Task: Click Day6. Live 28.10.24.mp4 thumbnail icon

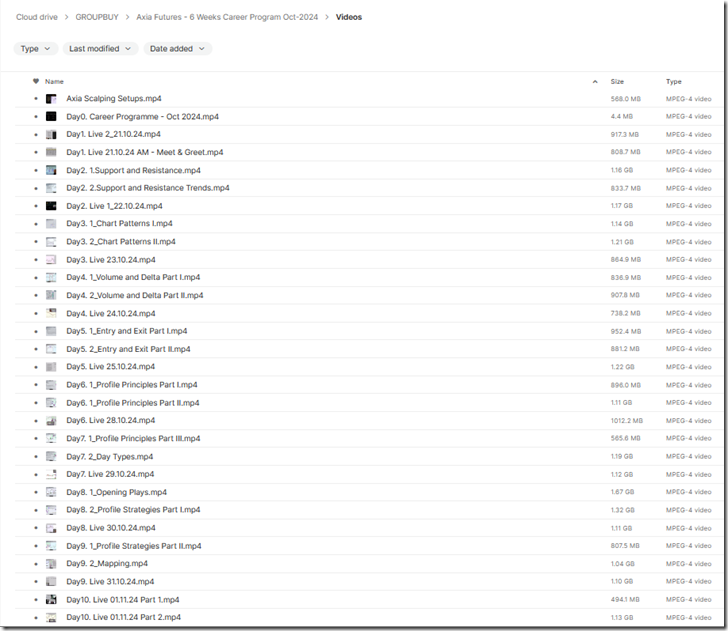Action: point(51,421)
